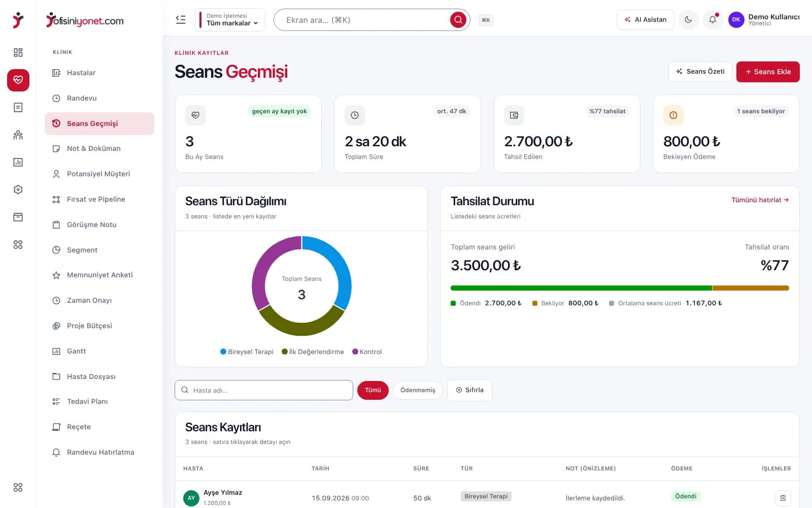Click the people group icon in the left rail

coord(18,135)
